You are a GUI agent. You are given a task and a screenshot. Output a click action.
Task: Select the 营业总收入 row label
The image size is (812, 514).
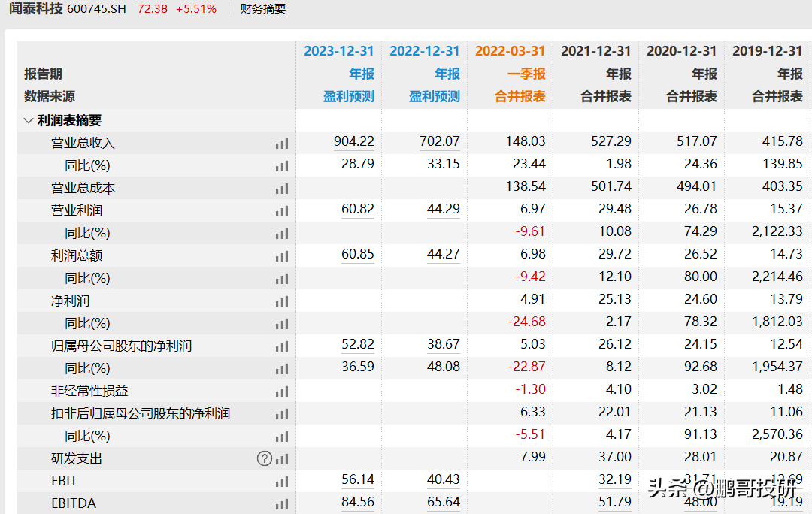point(83,144)
